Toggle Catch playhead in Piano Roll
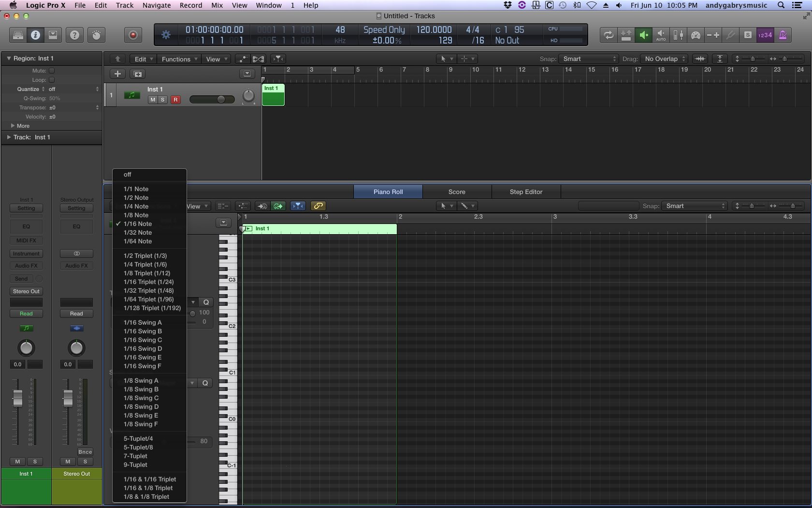Screen dimensions: 812x508 pyautogui.click(x=298, y=206)
